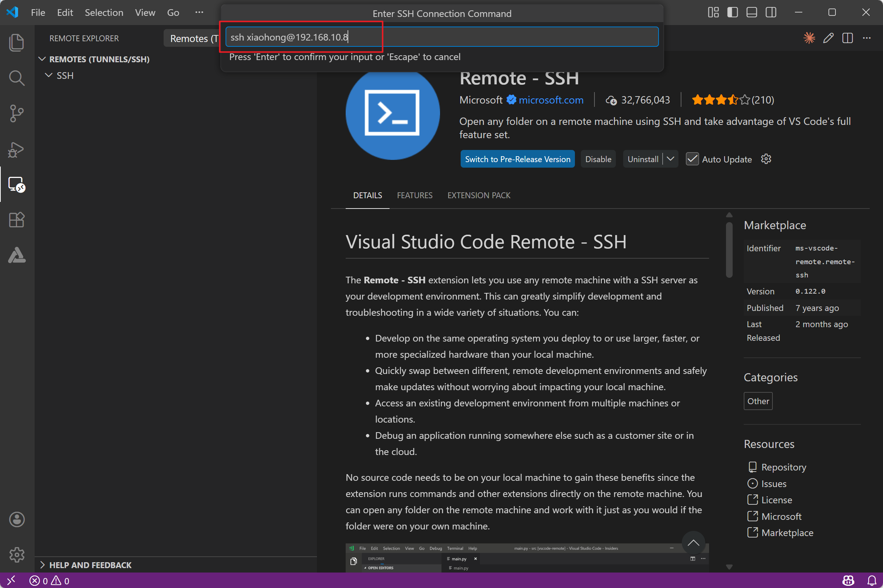
Task: Open the Run and Debug view icon
Action: click(17, 149)
